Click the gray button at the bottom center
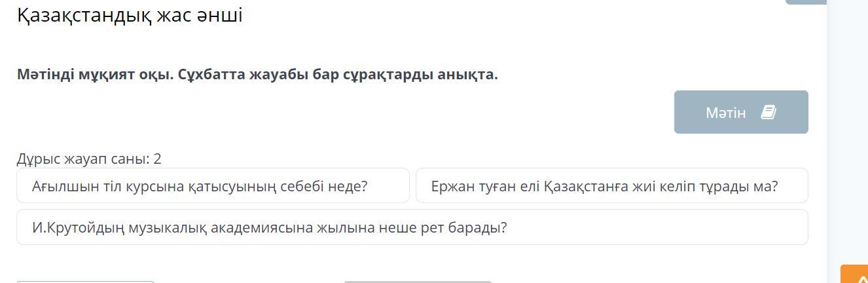The width and height of the screenshot is (868, 283). click(x=418, y=282)
